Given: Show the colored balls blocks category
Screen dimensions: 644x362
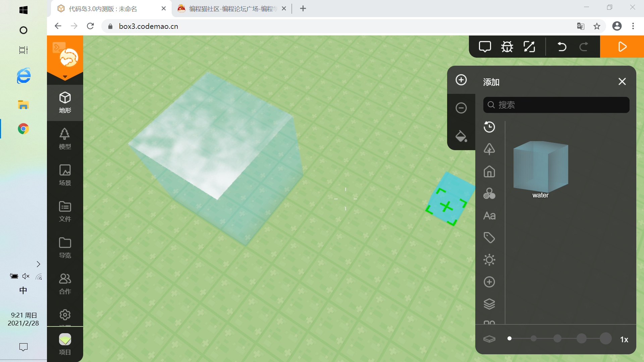Looking at the screenshot, I should click(489, 193).
